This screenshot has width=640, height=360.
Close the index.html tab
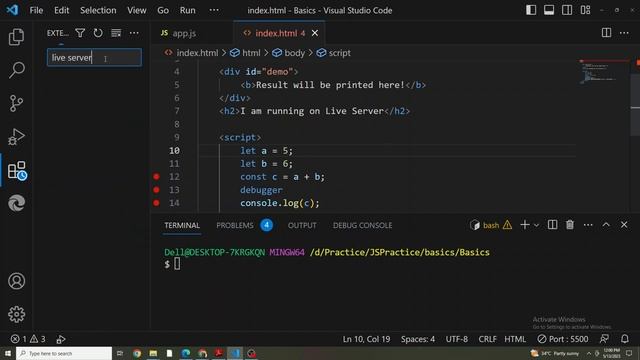[315, 33]
